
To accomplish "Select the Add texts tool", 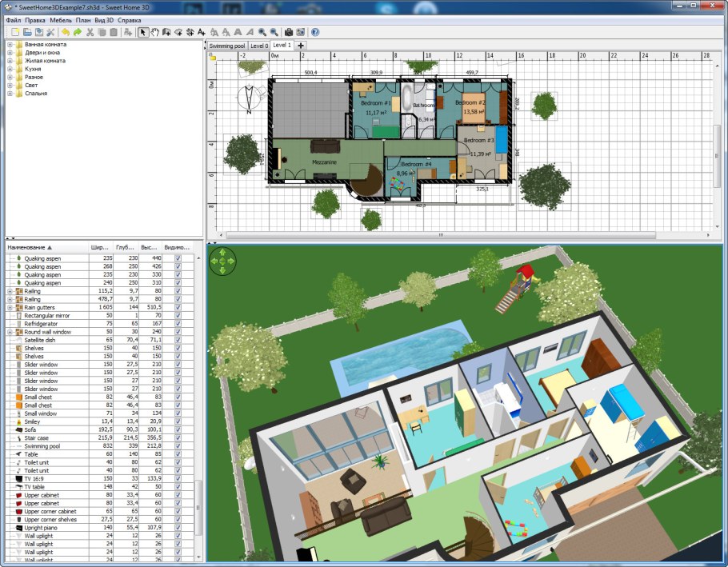I will (202, 33).
